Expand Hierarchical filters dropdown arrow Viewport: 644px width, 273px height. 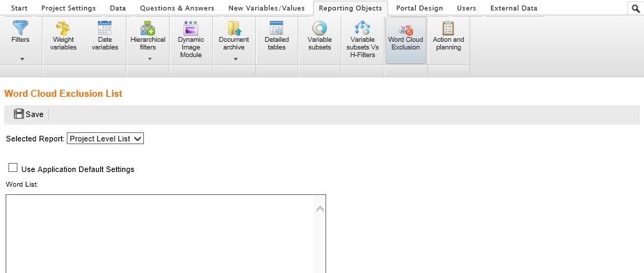150,59
